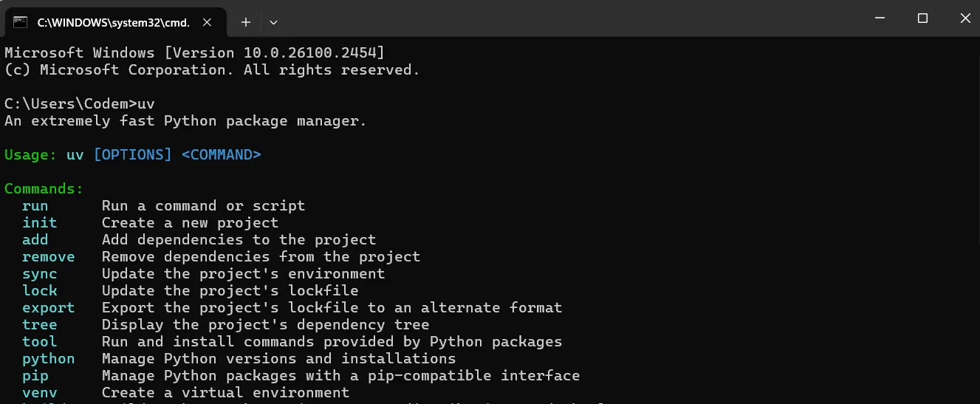980x404 pixels.
Task: Click the "run" command name
Action: point(35,205)
